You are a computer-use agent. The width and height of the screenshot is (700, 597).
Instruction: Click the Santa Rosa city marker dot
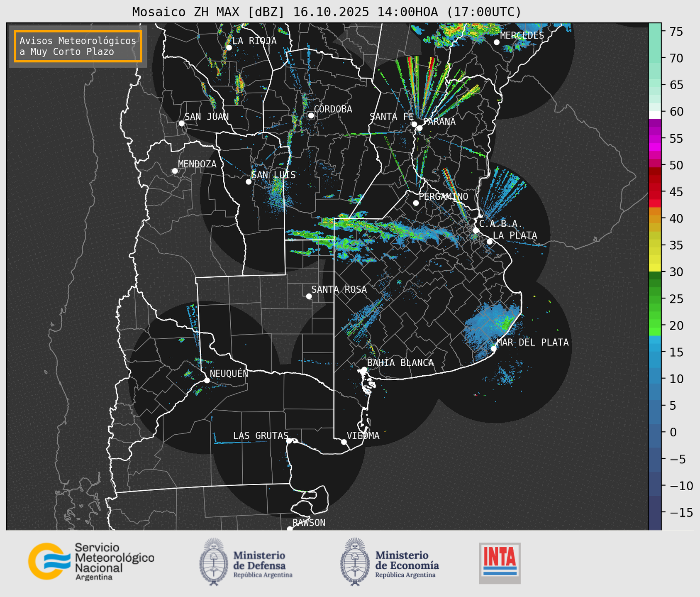[x=309, y=296]
